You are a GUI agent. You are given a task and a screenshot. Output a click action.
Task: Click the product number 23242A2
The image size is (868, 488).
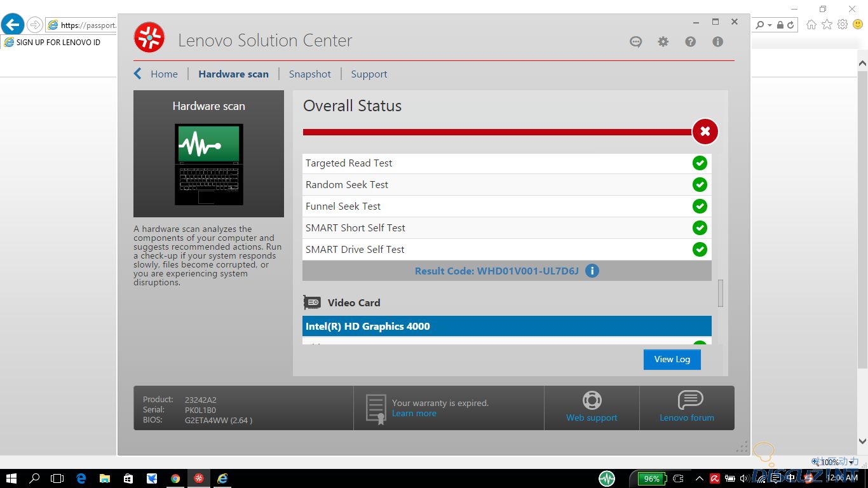(x=201, y=400)
